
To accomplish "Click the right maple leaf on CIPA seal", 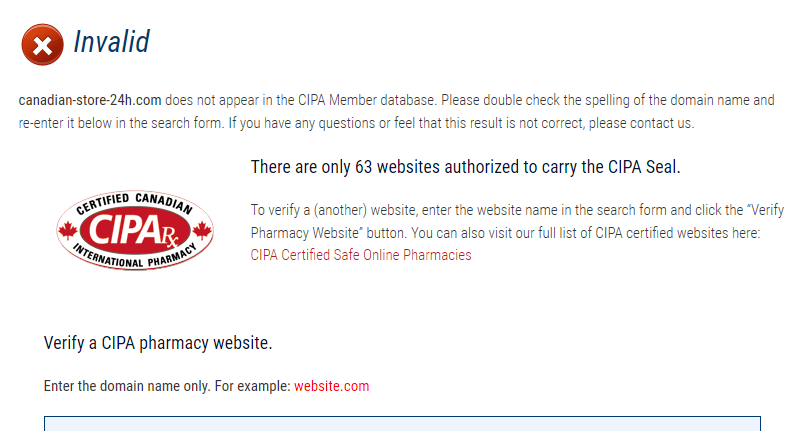I will click(x=200, y=231).
